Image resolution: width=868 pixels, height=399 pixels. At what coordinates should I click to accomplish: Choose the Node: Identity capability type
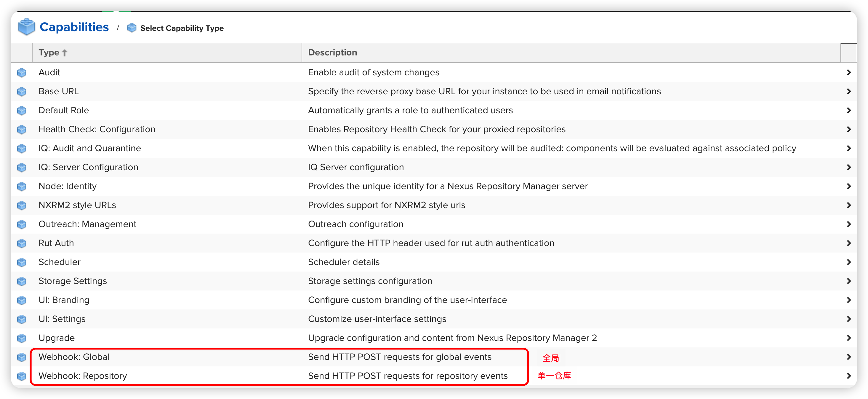coord(67,186)
